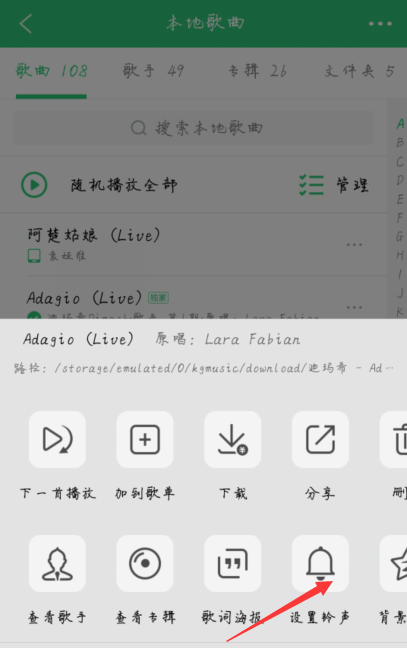This screenshot has width=407, height=648.
Task: Open options dots for 阿楚姑娘 (Live)
Action: pyautogui.click(x=354, y=245)
